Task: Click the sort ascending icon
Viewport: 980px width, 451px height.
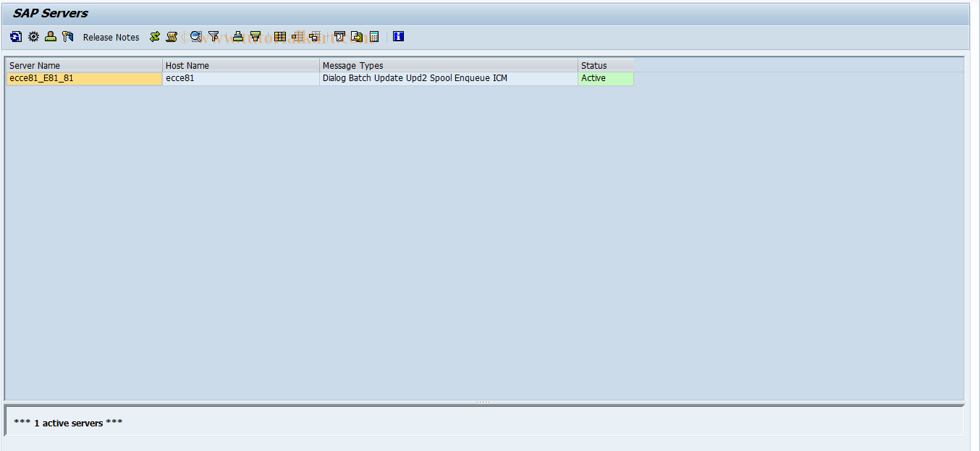Action: coord(238,36)
